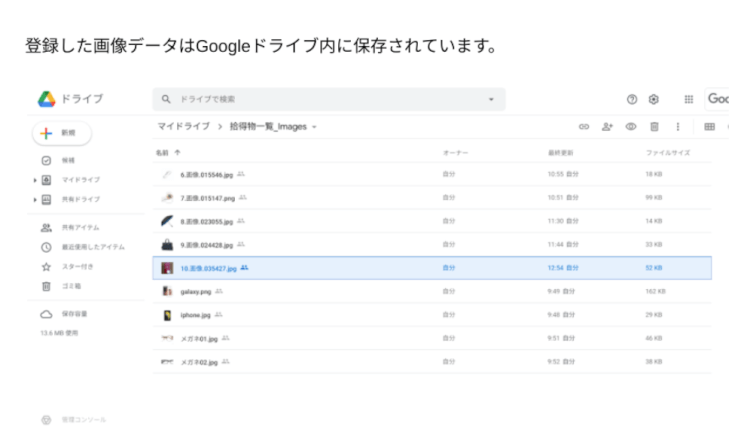The height and width of the screenshot is (438, 750).
Task: Click the iphone.jpg thumbnail
Action: point(167,315)
